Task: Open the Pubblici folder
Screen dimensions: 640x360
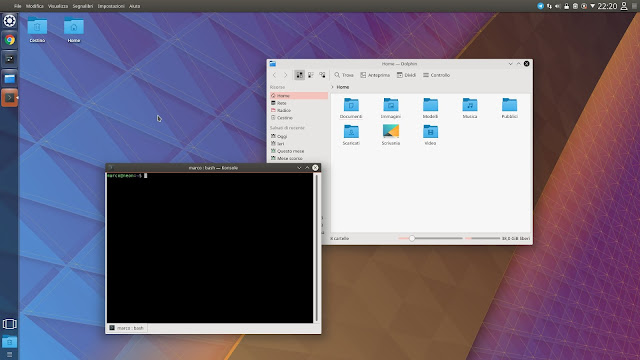Action: click(509, 108)
